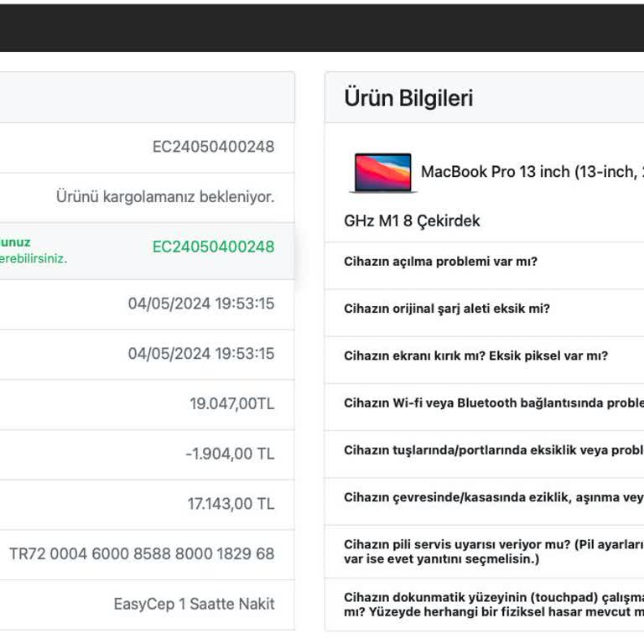Click the green 'erebilirsiniz.' info text
644x644 pixels.
click(34, 259)
